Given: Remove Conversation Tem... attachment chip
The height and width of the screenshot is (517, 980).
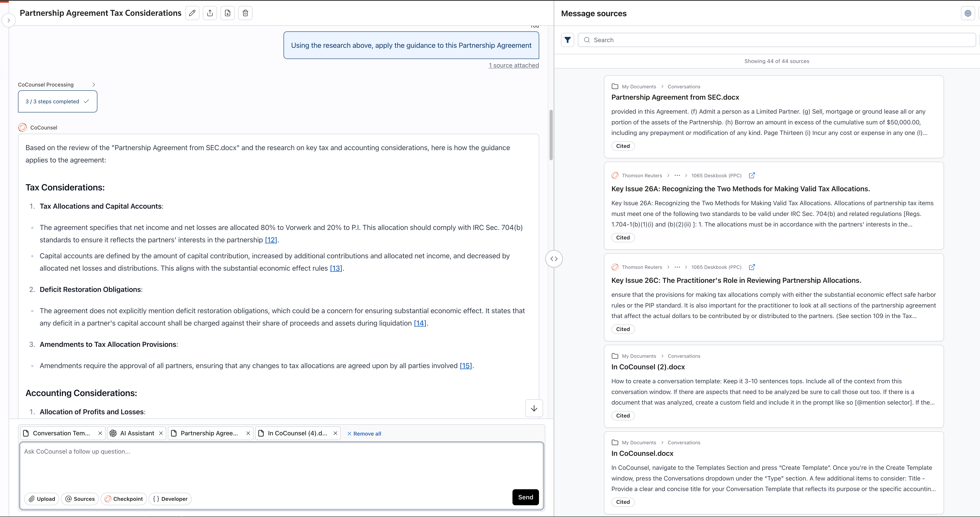Looking at the screenshot, I should coord(100,433).
